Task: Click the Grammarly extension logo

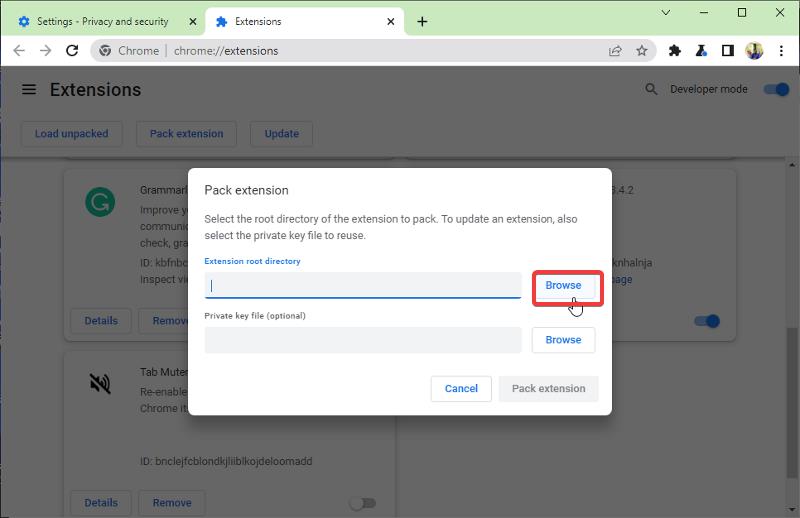Action: [100, 202]
